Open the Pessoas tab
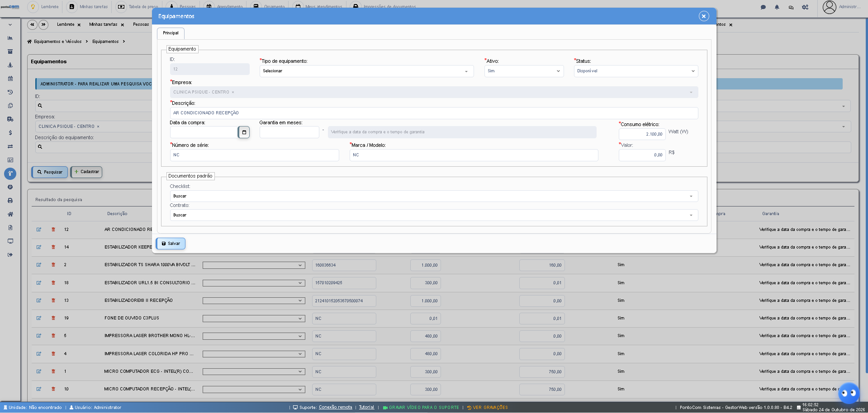The width and height of the screenshot is (868, 413). coord(141,24)
